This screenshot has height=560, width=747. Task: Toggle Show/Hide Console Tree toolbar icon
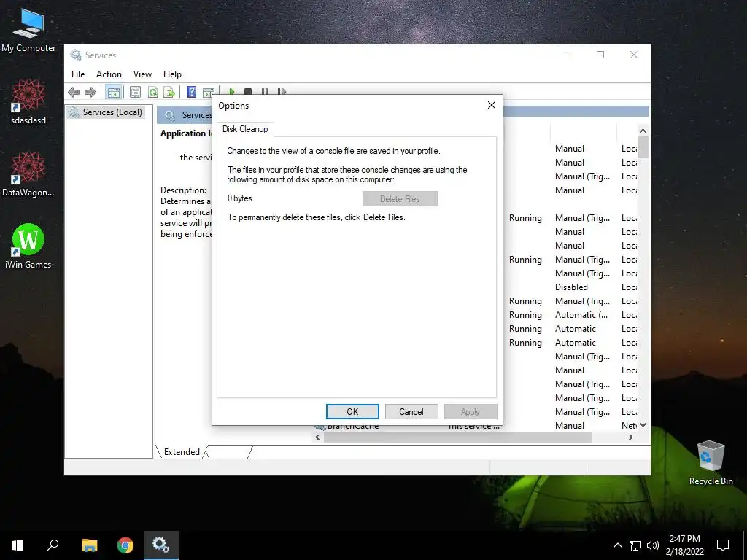(x=113, y=92)
